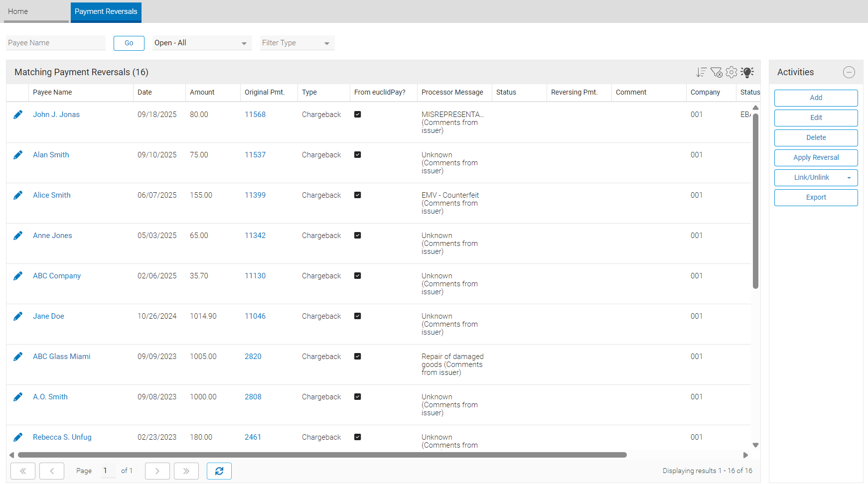The image size is (868, 484).
Task: Edit pencil icon for John J. Jonas
Action: [18, 115]
